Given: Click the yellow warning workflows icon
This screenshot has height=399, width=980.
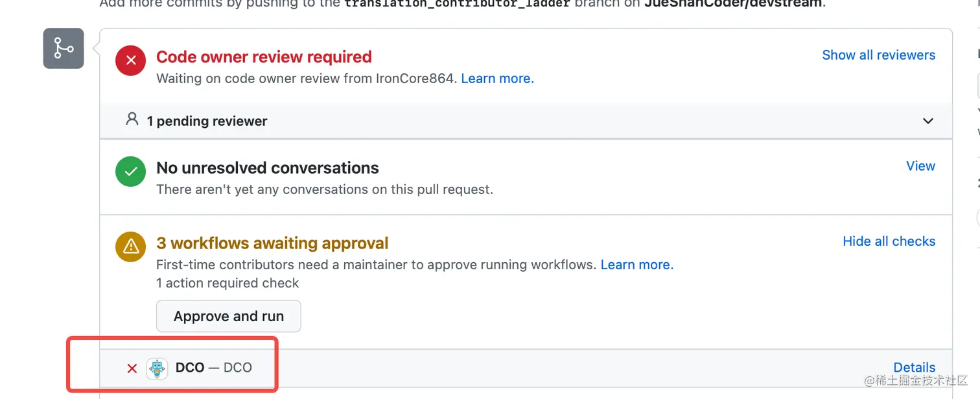Looking at the screenshot, I should [x=131, y=247].
